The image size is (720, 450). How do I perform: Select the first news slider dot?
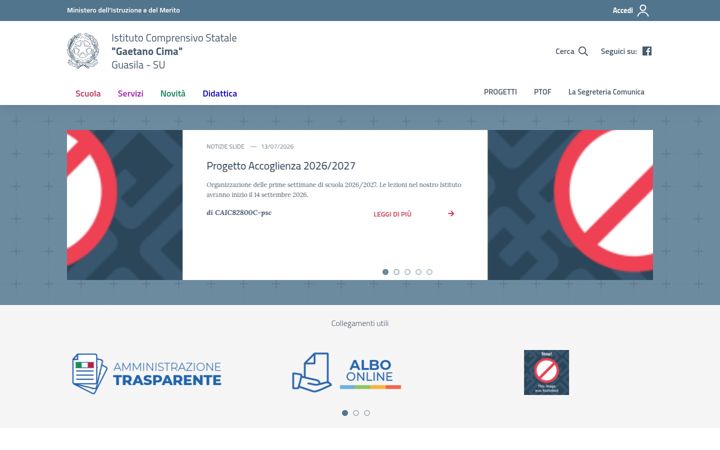point(385,272)
